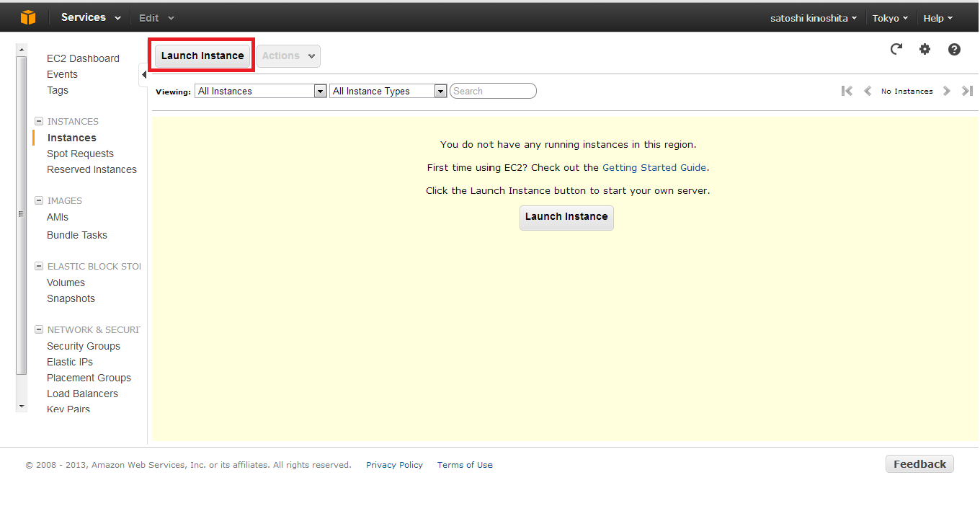Viewport: 980px width, 506px height.
Task: Open the All Instance Types dropdown
Action: 388,91
